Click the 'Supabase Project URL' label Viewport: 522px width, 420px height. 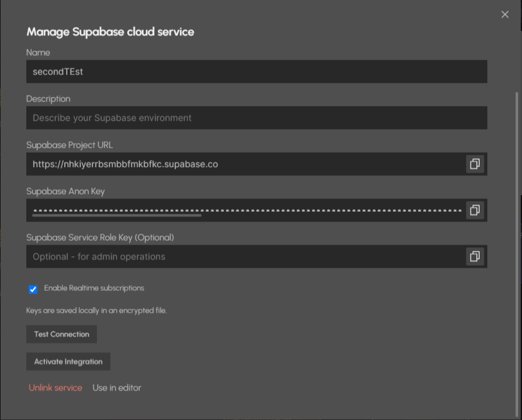click(69, 145)
